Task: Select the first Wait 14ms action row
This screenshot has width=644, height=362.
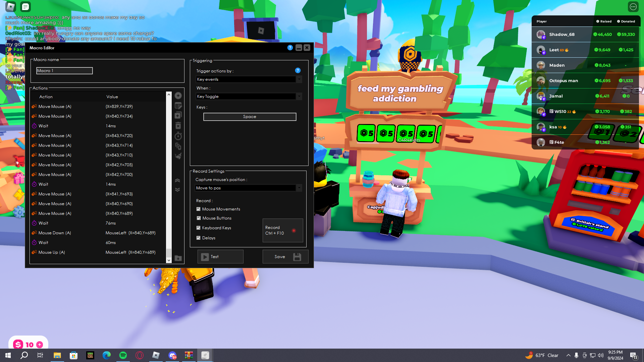Action: pos(97,126)
